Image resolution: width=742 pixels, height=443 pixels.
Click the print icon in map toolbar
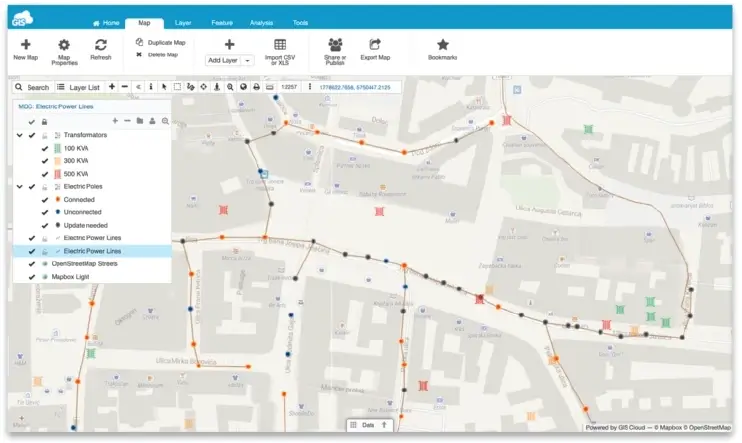coord(256,87)
